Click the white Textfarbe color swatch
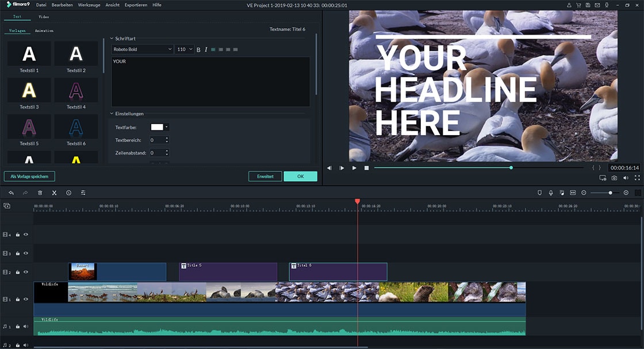 click(157, 127)
